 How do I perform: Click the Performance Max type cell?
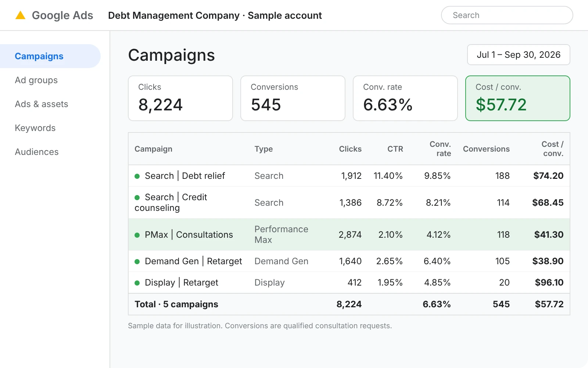[x=282, y=234]
